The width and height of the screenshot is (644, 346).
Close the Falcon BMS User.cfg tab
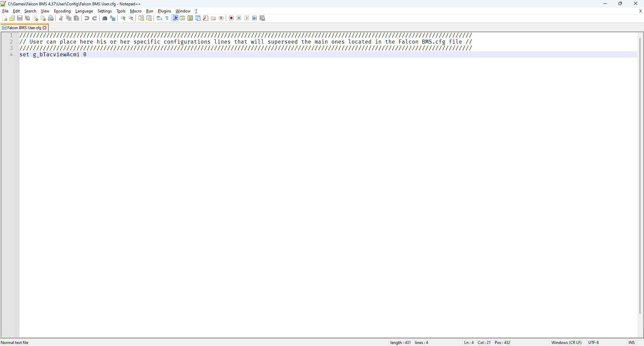point(45,28)
